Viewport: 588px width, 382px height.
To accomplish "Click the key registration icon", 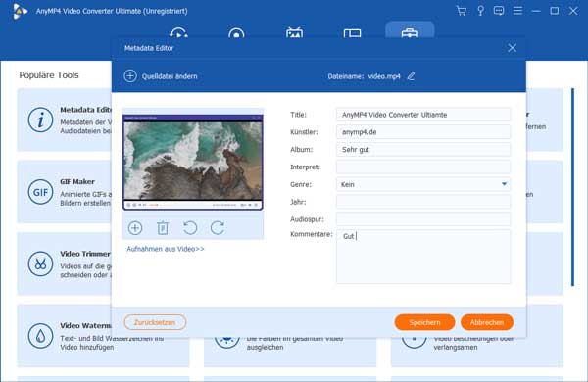I will click(x=480, y=11).
